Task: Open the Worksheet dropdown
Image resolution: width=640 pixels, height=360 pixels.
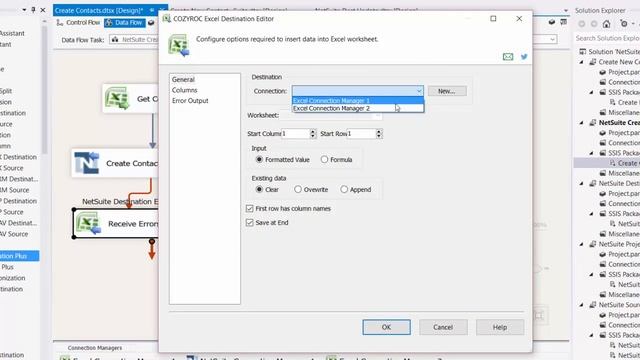Action: pyautogui.click(x=378, y=116)
